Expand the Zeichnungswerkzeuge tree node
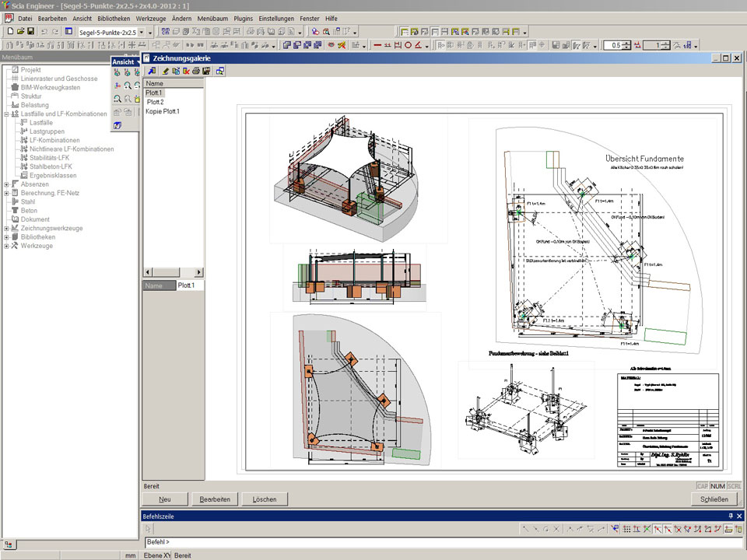This screenshot has height=560, width=747. pos(6,229)
